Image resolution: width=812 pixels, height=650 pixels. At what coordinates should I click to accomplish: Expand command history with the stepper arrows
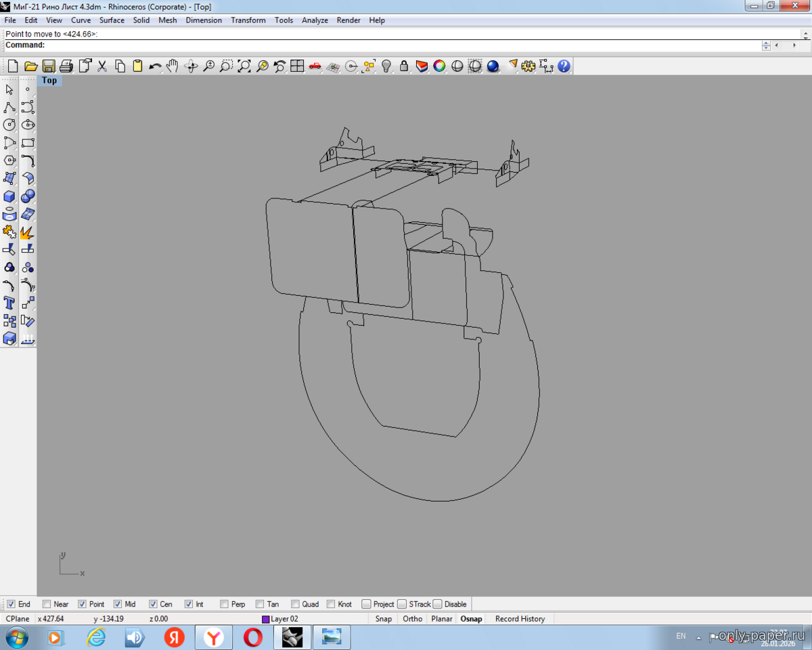tap(766, 45)
